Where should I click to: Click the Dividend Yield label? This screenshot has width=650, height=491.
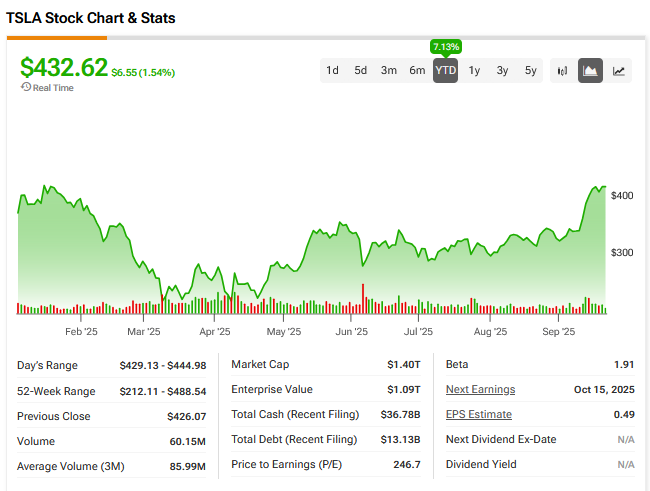tap(481, 464)
